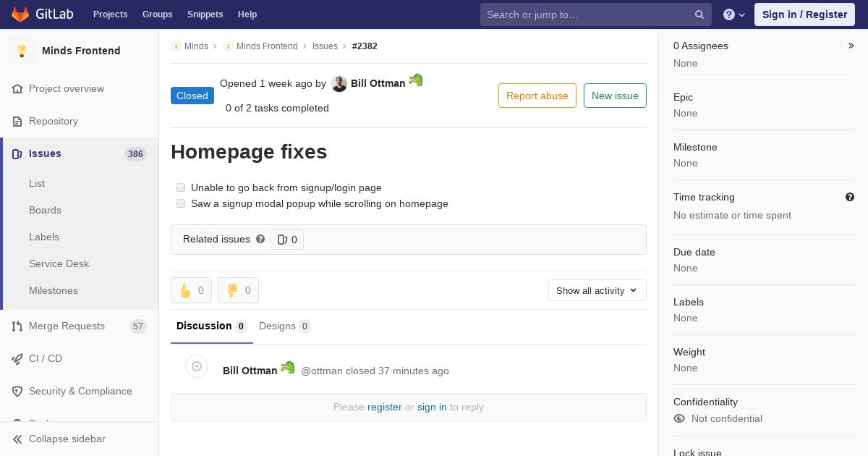Click the GitLab fox logo

point(20,14)
